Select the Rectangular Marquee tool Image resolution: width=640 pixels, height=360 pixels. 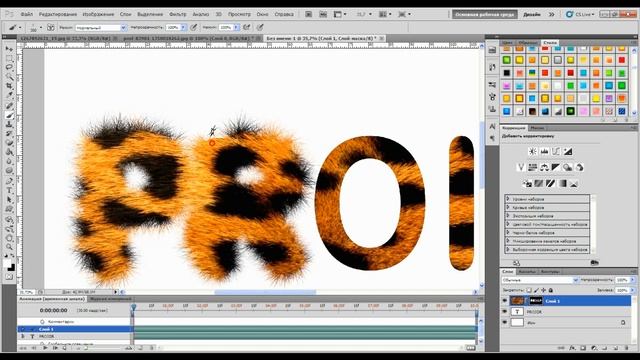pyautogui.click(x=9, y=58)
